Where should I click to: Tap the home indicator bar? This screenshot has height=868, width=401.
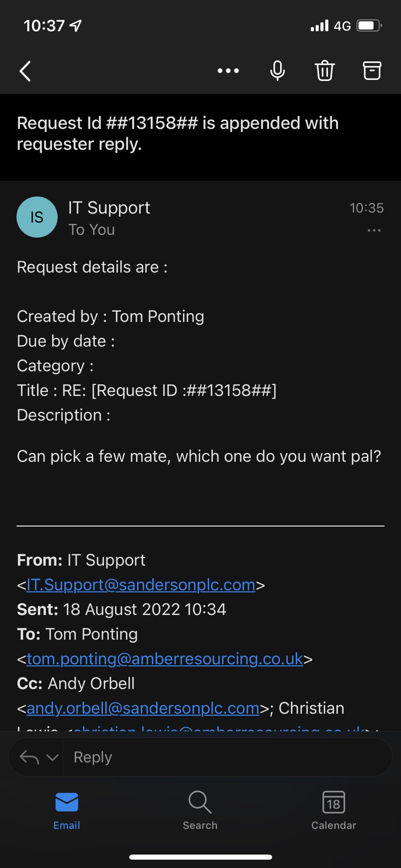[x=200, y=857]
